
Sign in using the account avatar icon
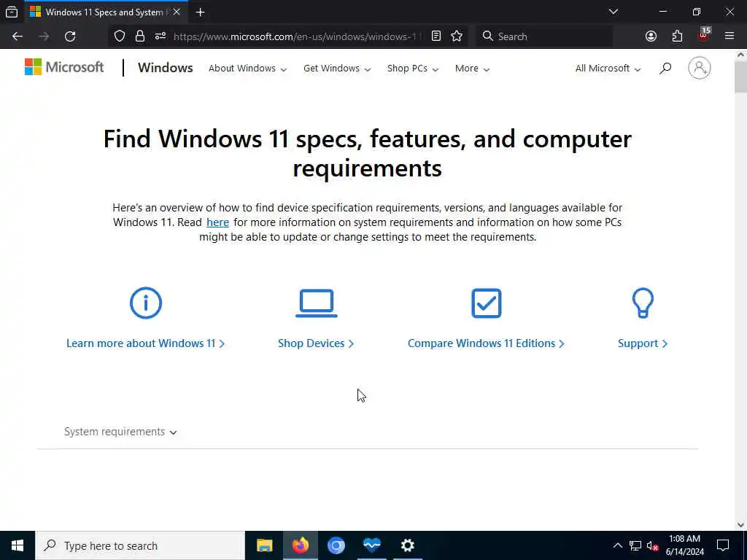pyautogui.click(x=700, y=68)
